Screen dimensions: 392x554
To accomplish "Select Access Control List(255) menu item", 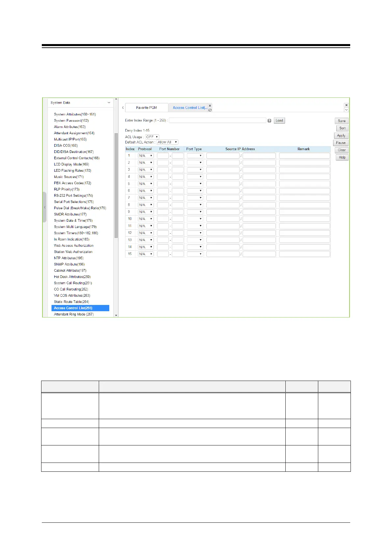I will click(x=80, y=308).
